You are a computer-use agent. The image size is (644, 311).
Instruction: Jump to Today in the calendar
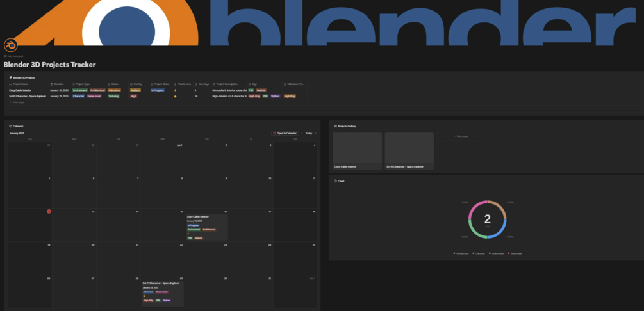click(308, 133)
